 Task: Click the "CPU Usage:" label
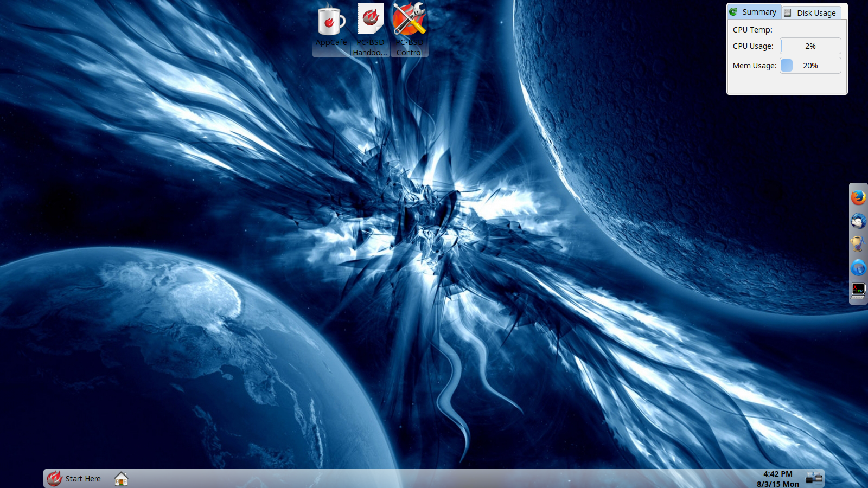point(753,46)
